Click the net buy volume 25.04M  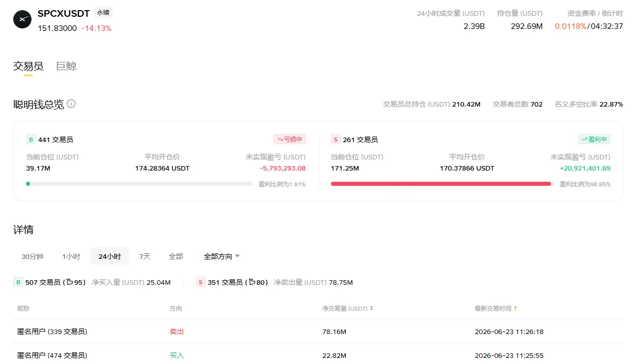point(159,282)
